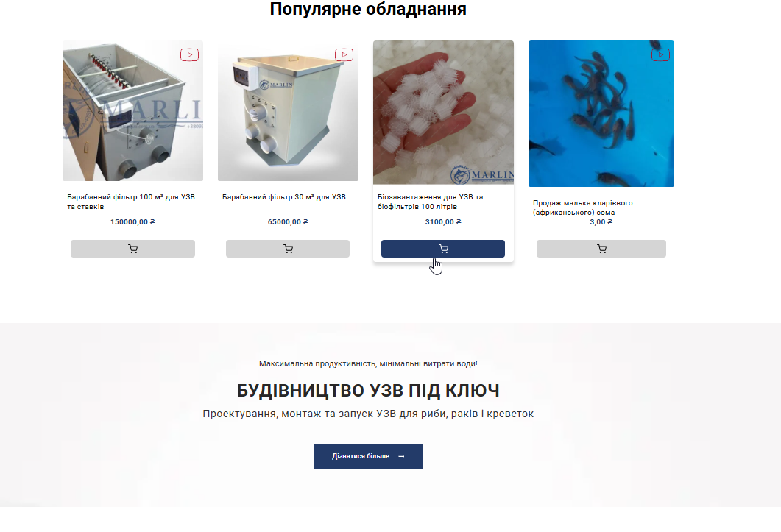
Task: View the 100 м³ drum filter image
Action: tap(132, 110)
